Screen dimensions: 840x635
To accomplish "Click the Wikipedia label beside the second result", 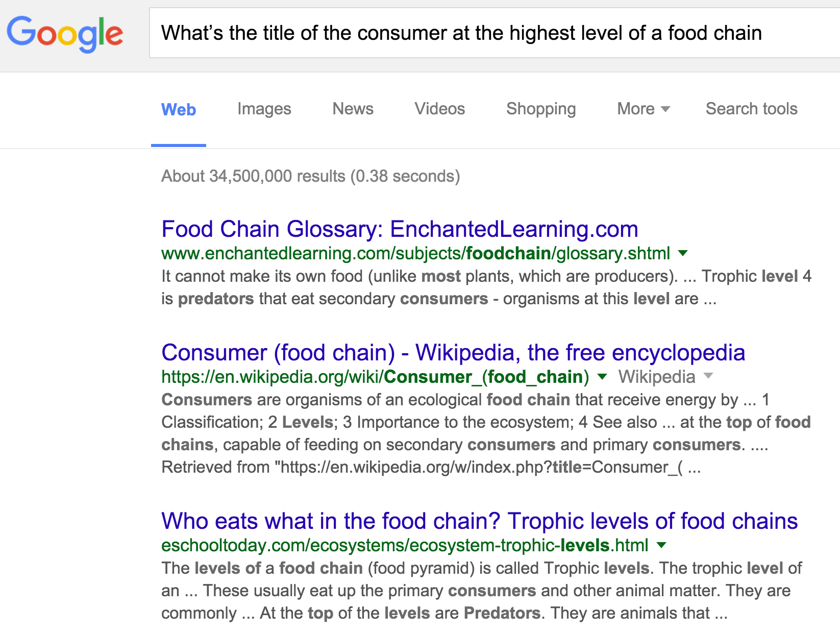I will 656,377.
